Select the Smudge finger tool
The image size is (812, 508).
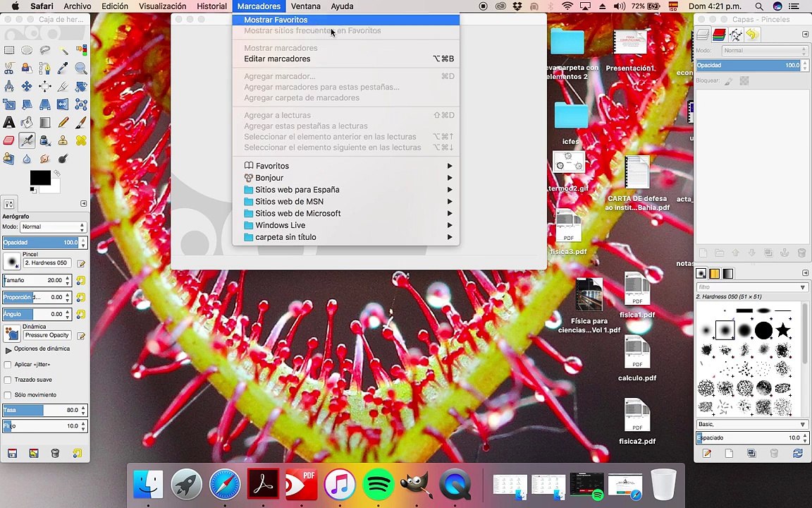(x=45, y=159)
